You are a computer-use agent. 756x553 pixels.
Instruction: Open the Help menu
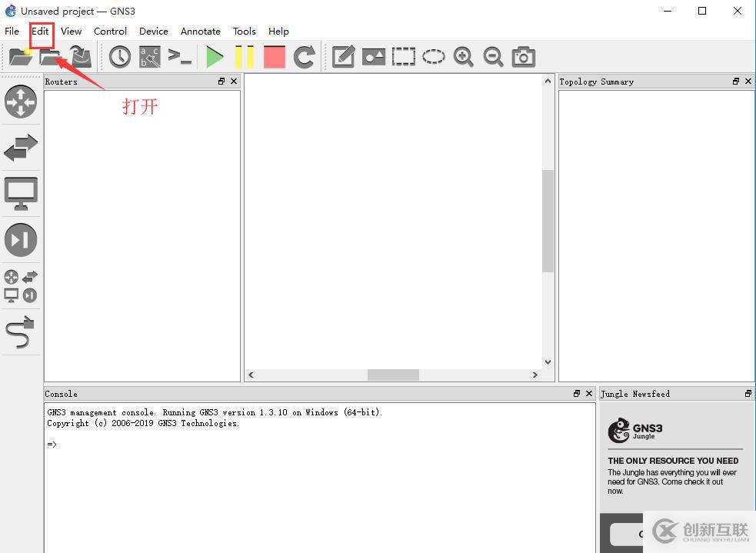278,32
